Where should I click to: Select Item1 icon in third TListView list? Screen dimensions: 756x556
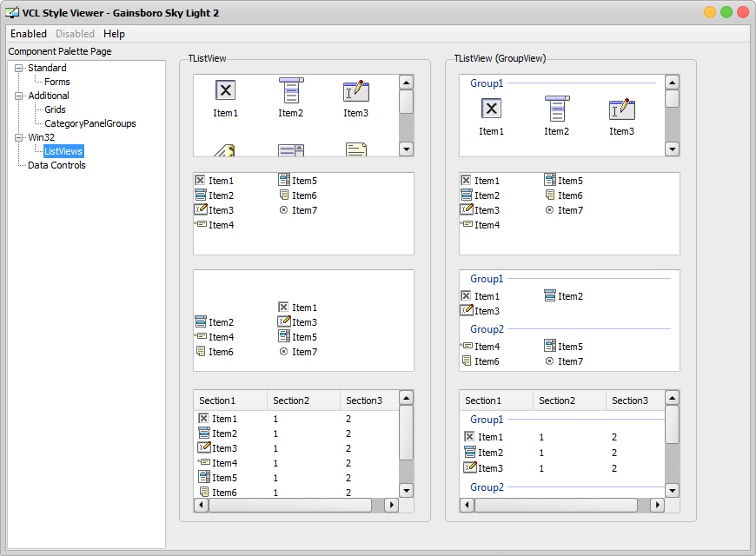tap(283, 307)
